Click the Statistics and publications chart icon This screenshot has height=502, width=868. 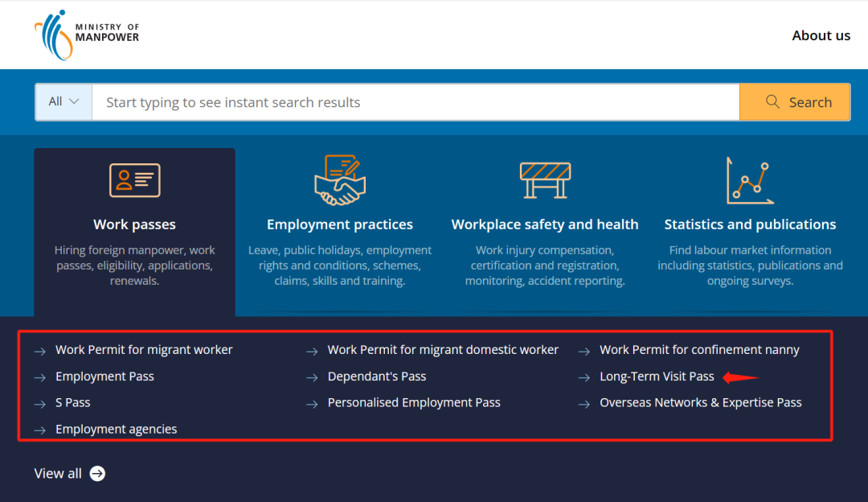click(x=750, y=181)
